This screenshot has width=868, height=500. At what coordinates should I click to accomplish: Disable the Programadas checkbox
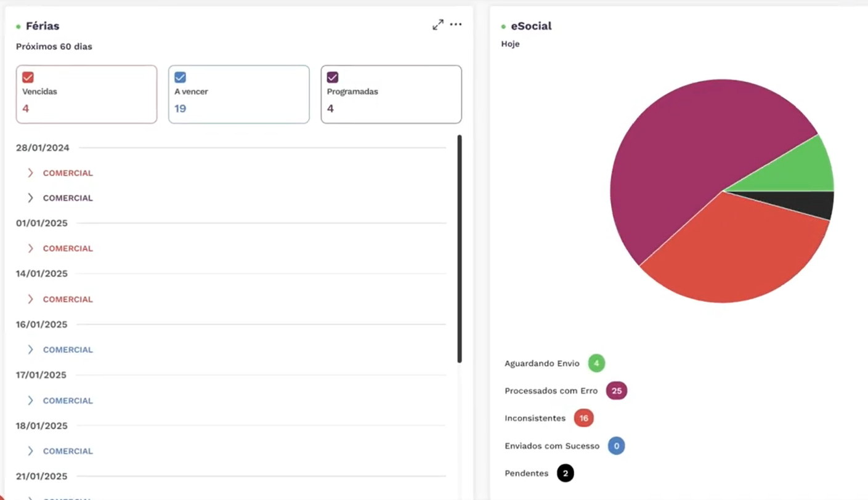tap(332, 77)
